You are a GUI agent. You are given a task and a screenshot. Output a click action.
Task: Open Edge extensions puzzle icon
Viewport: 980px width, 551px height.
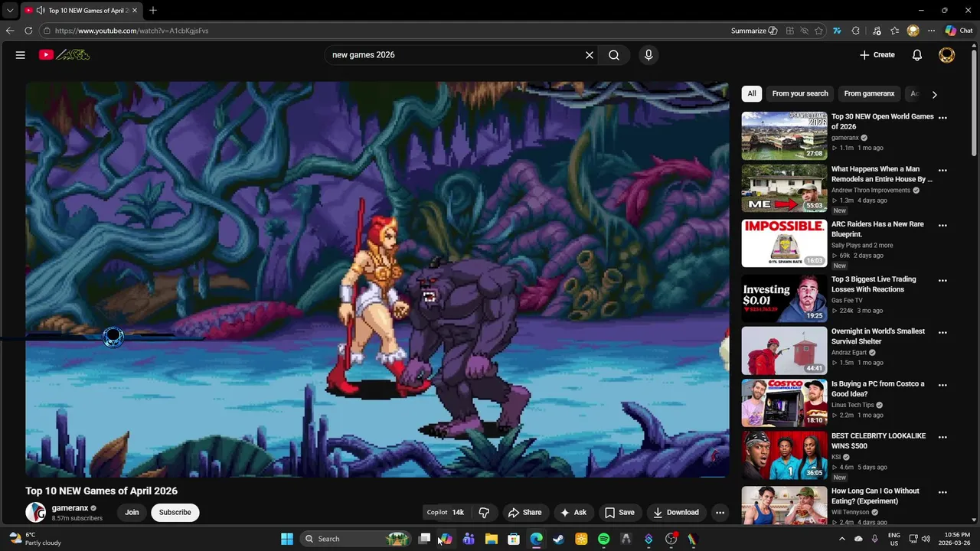click(855, 31)
